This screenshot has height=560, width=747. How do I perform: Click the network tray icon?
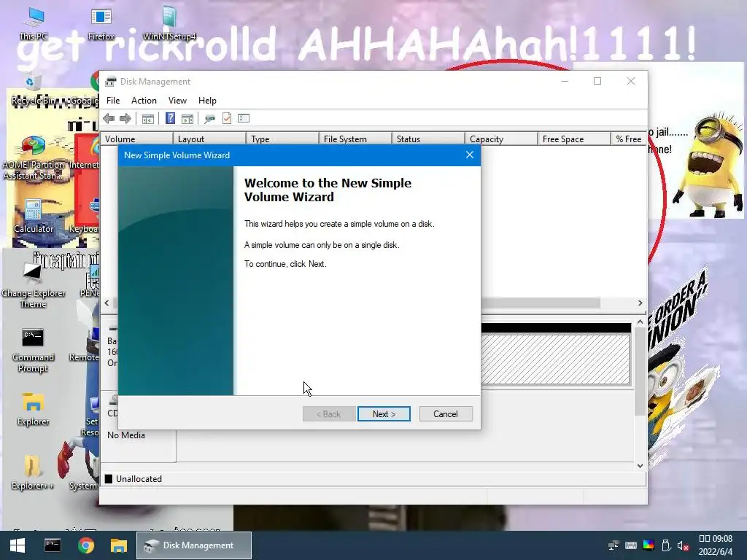(613, 545)
